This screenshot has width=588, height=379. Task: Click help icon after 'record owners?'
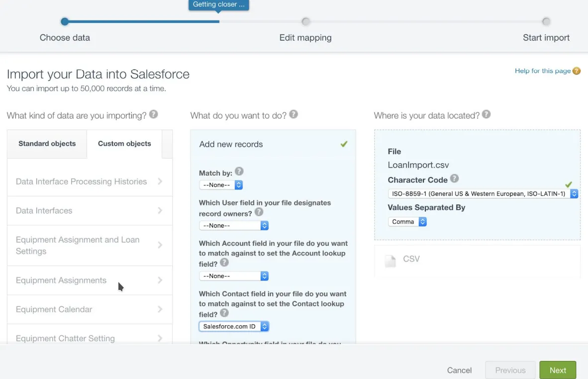(x=259, y=212)
